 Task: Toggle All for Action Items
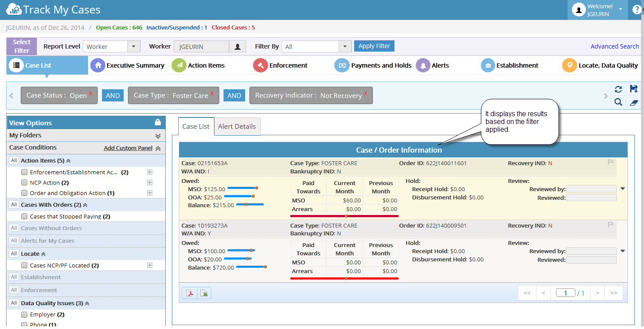pyautogui.click(x=14, y=160)
